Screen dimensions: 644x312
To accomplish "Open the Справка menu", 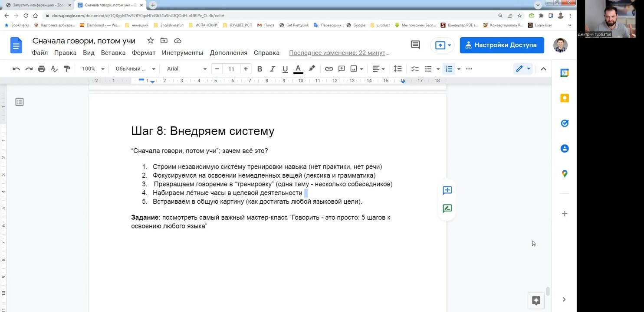I will (x=266, y=53).
